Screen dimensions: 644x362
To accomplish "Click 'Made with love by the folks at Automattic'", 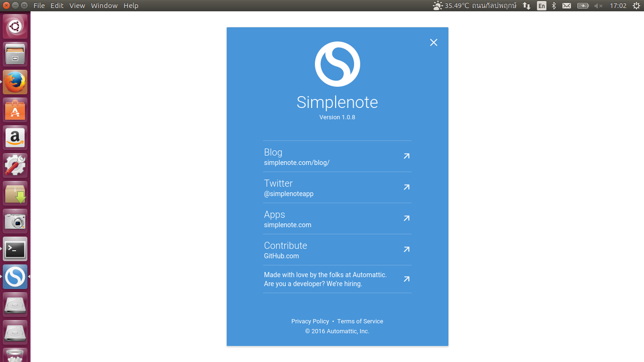I will click(x=325, y=275).
